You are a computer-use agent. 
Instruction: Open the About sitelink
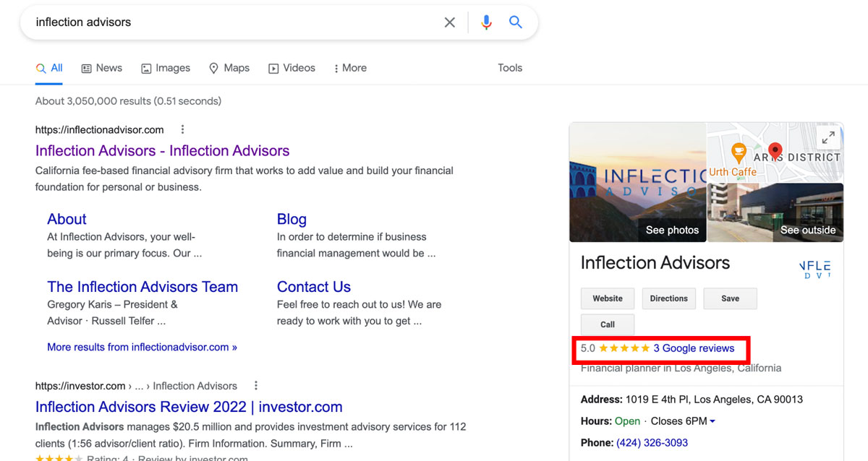pyautogui.click(x=67, y=219)
